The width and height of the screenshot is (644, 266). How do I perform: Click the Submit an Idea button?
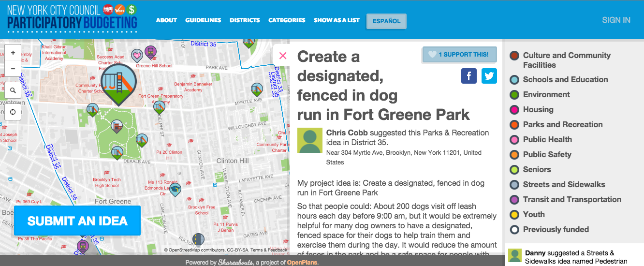tap(77, 221)
